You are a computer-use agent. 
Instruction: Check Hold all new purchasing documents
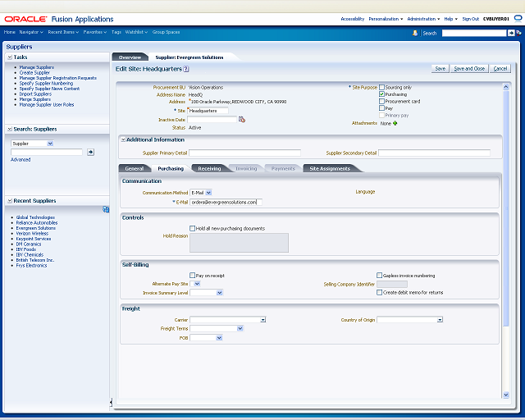(x=192, y=228)
